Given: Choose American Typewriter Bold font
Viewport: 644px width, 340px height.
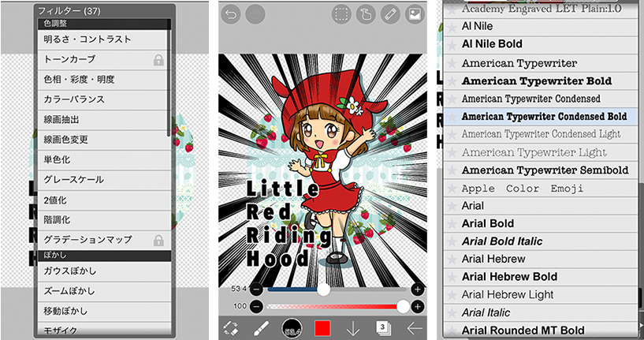Looking at the screenshot, I should (541, 81).
